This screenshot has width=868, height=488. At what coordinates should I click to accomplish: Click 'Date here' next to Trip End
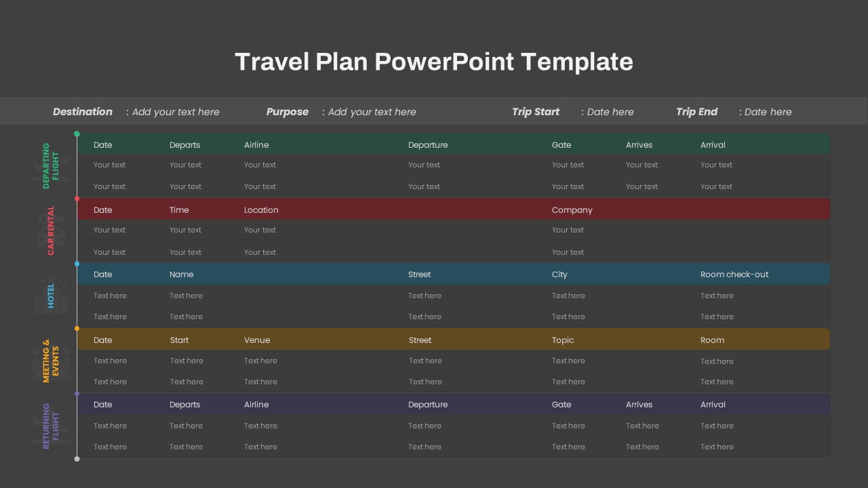pyautogui.click(x=768, y=112)
